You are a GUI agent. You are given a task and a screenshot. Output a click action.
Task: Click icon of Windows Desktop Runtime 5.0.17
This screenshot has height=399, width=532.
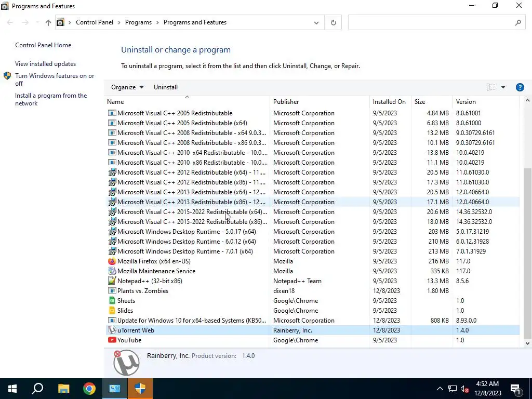coord(112,232)
